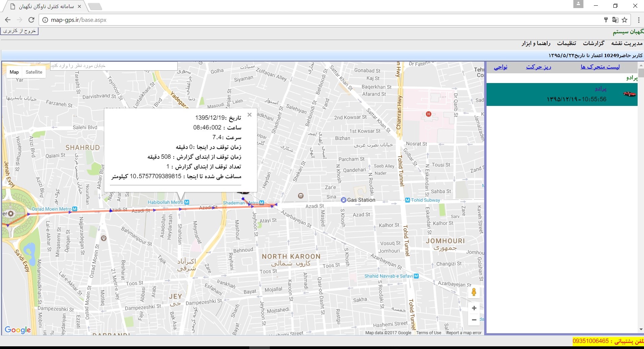Click the Tohid Subway station icon
This screenshot has width=644, height=349.
click(x=407, y=200)
